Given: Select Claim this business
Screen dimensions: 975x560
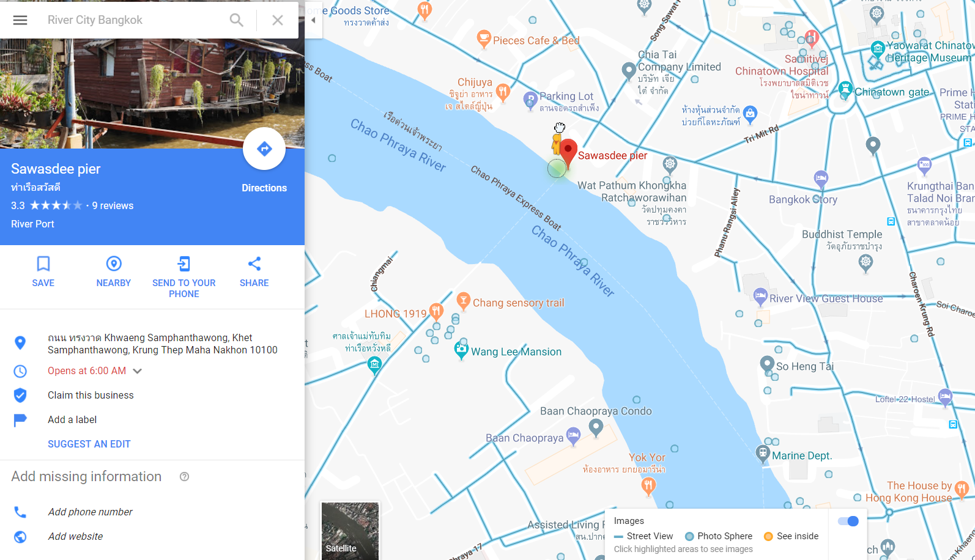Looking at the screenshot, I should pyautogui.click(x=91, y=396).
